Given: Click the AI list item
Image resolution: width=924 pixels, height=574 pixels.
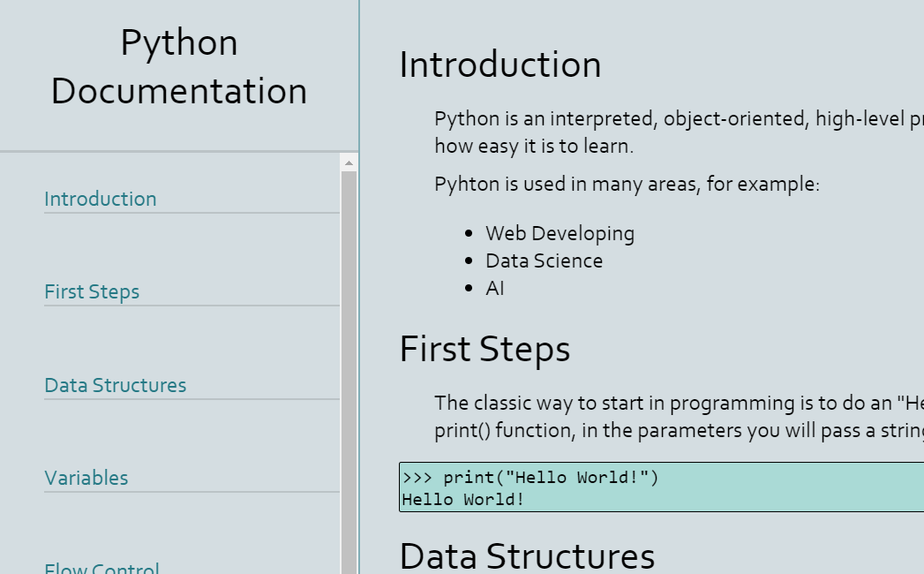Looking at the screenshot, I should [494, 289].
